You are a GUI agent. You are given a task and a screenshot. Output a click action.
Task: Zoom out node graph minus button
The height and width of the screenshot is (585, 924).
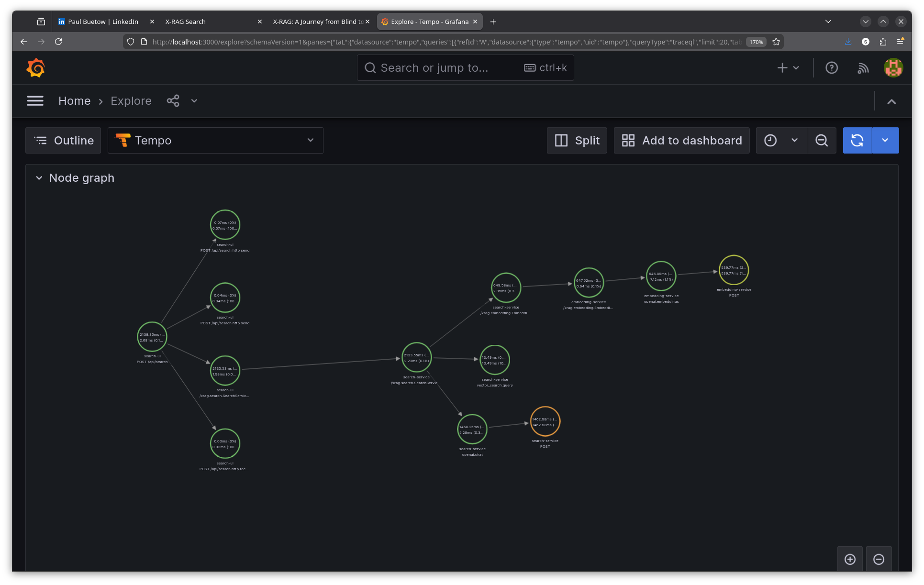tap(879, 559)
